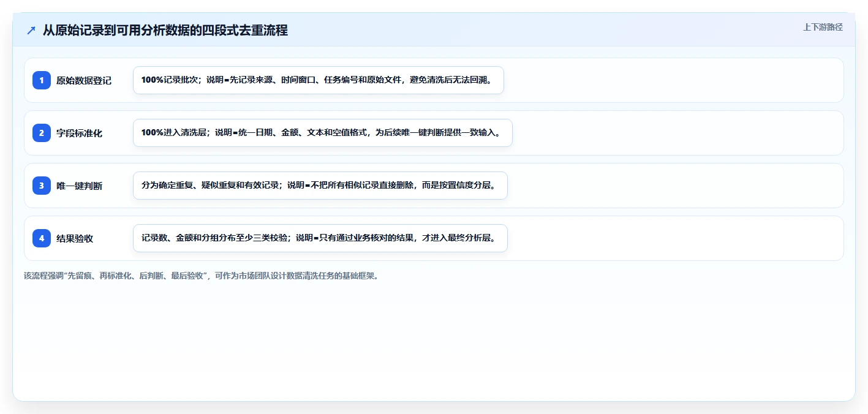The height and width of the screenshot is (414, 868).
Task: Select the 原始数据登记 step label
Action: click(x=84, y=80)
